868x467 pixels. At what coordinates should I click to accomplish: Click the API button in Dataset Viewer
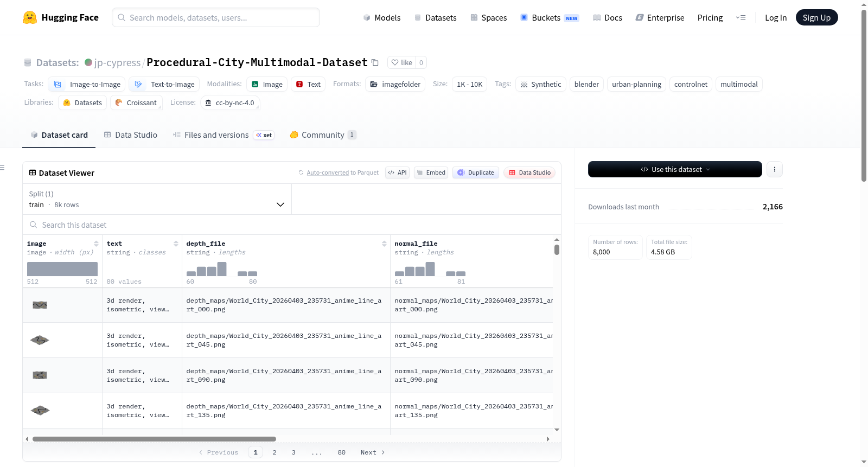398,172
